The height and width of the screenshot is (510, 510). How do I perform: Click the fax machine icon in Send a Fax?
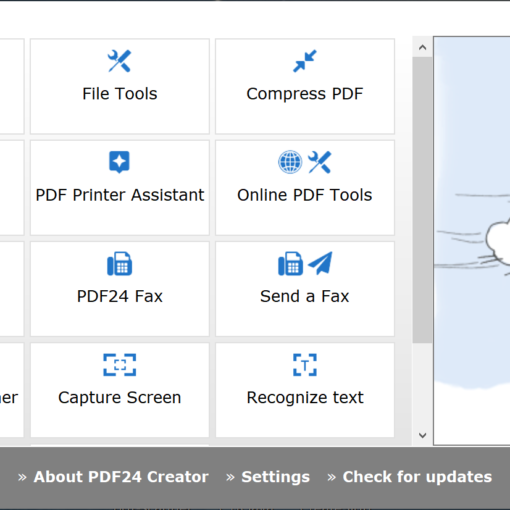(290, 264)
